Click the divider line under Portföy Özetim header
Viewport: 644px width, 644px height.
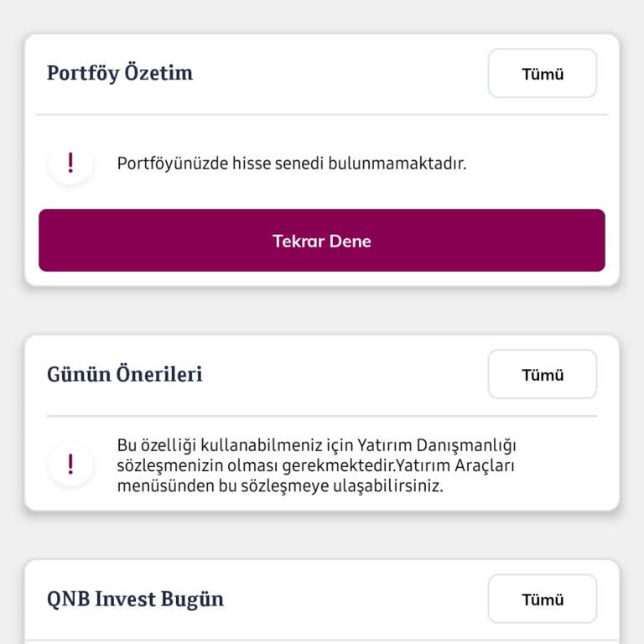click(322, 115)
